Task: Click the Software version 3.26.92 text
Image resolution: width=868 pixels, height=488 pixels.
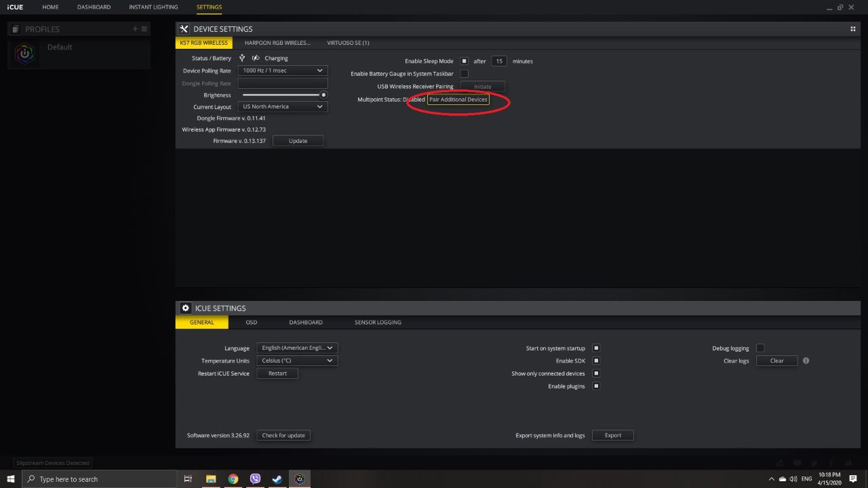Action: (218, 435)
